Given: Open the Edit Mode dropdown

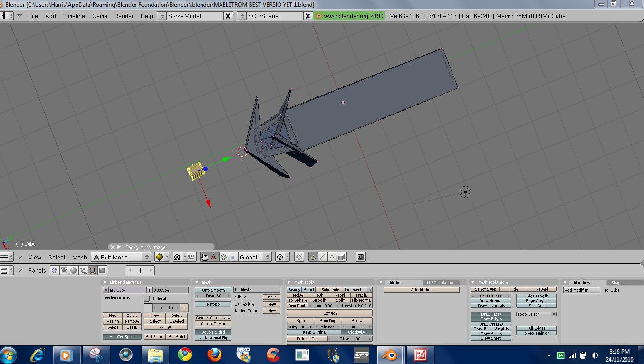Looking at the screenshot, I should pyautogui.click(x=121, y=257).
